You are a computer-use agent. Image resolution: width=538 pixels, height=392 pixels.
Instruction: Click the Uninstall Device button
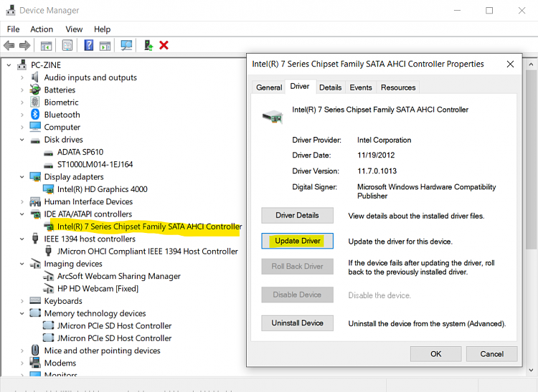tap(297, 322)
